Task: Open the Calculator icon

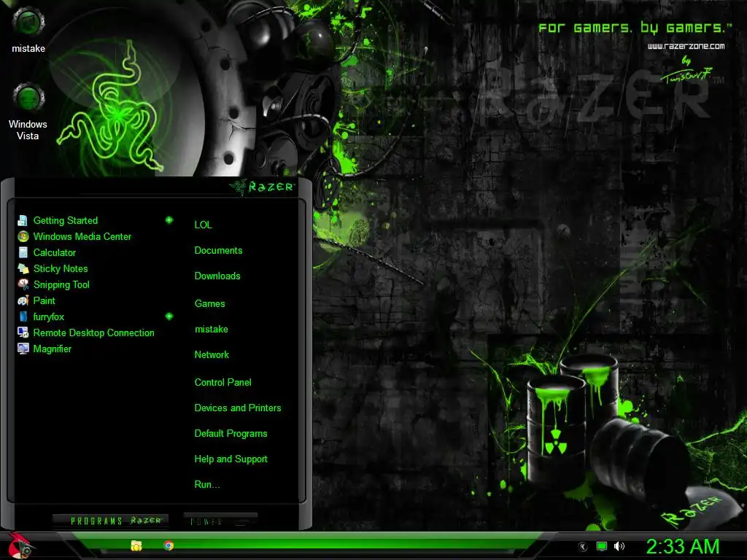Action: coord(23,252)
